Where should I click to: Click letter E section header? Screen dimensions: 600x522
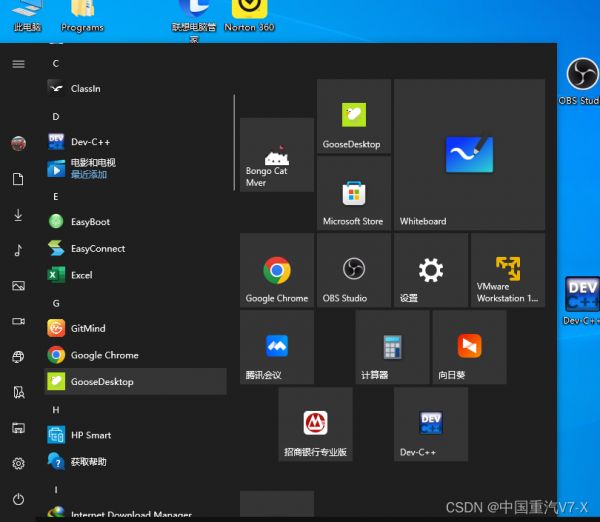click(56, 197)
